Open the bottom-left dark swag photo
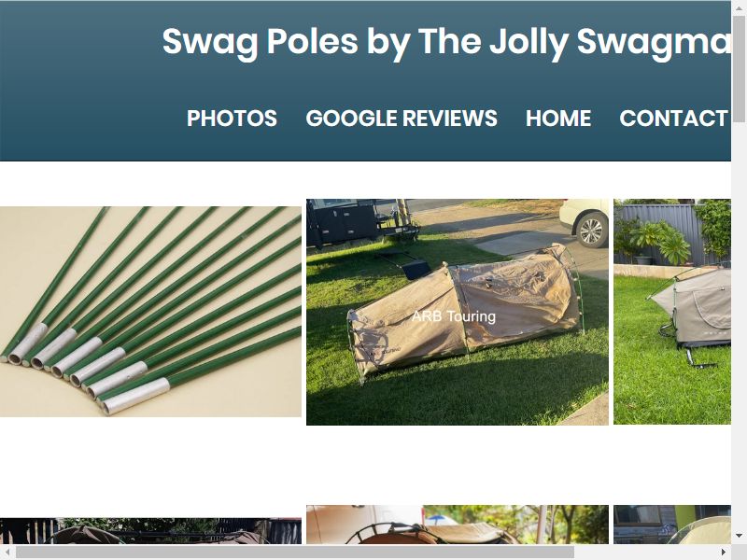Screen dimensions: 747x560 tap(150, 530)
